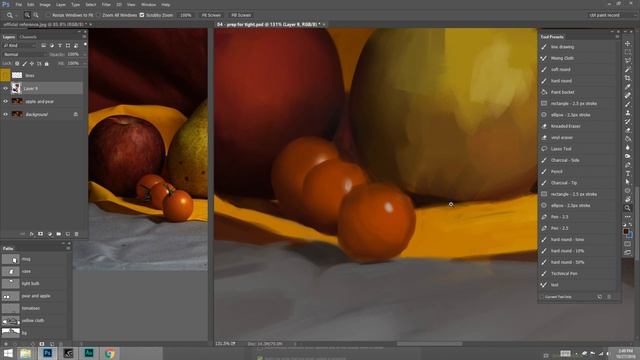Image resolution: width=640 pixels, height=360 pixels.
Task: Select the Clone Stamp tool
Action: 628,113
